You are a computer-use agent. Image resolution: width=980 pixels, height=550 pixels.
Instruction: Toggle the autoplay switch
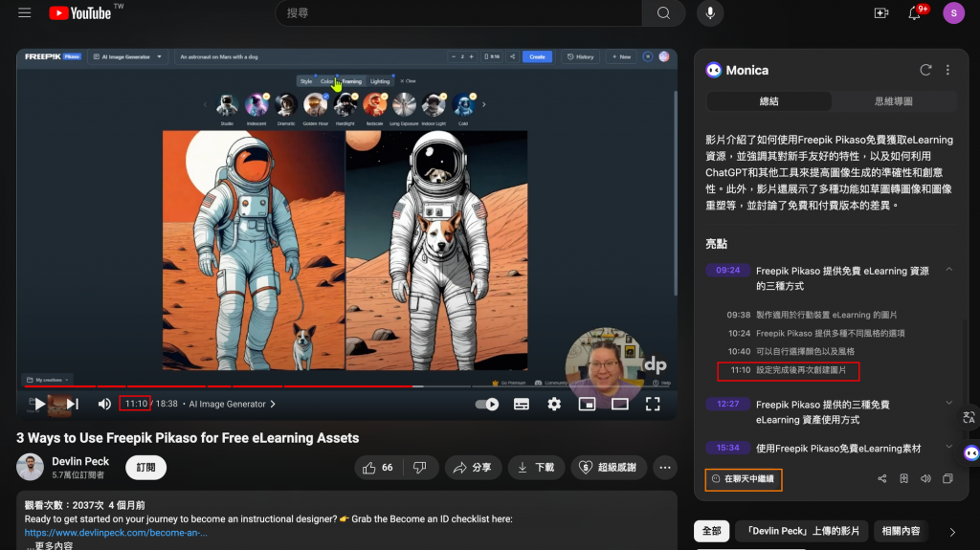click(487, 405)
